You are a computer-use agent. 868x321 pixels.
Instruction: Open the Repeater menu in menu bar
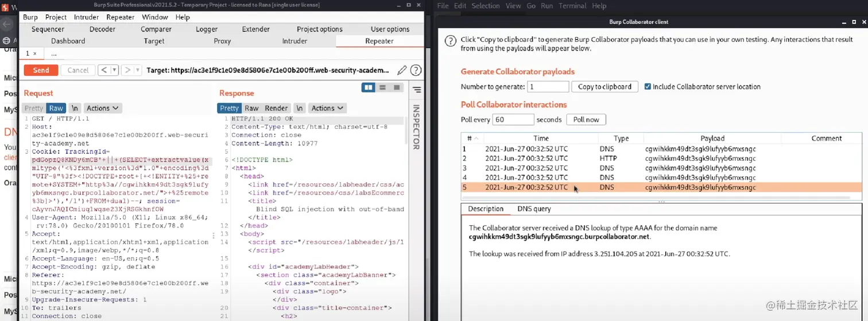click(121, 17)
